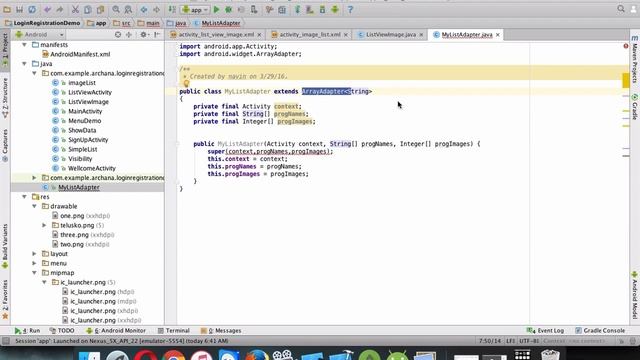Open the Build Variants side tab
This screenshot has width=640, height=360.
(x=5, y=246)
